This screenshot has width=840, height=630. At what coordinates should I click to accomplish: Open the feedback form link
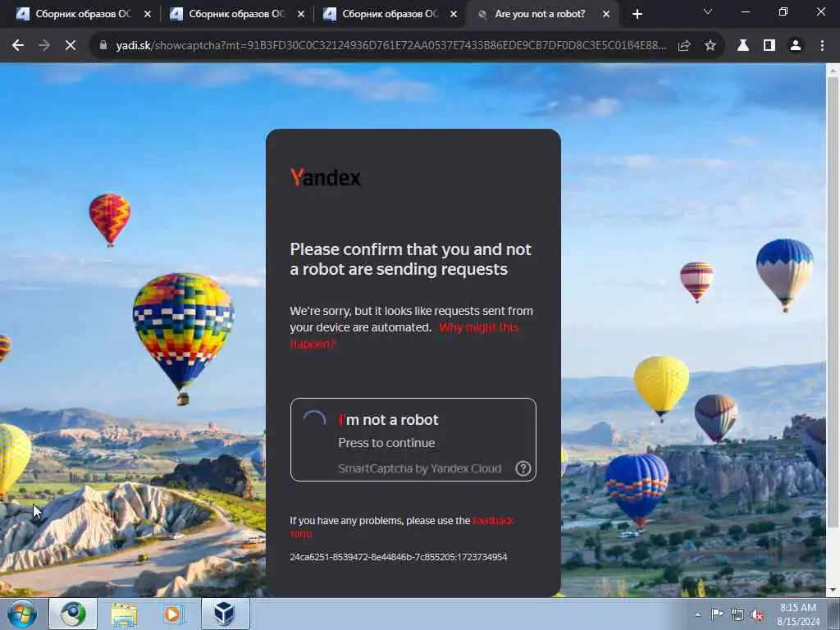tap(402, 527)
